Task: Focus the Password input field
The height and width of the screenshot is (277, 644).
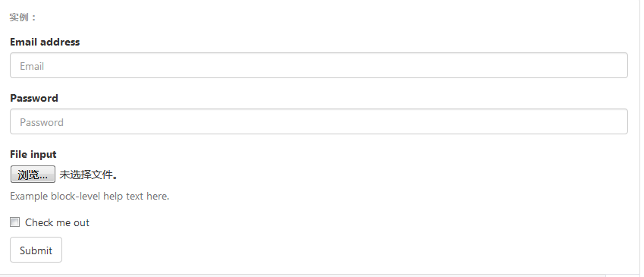Action: coord(319,121)
